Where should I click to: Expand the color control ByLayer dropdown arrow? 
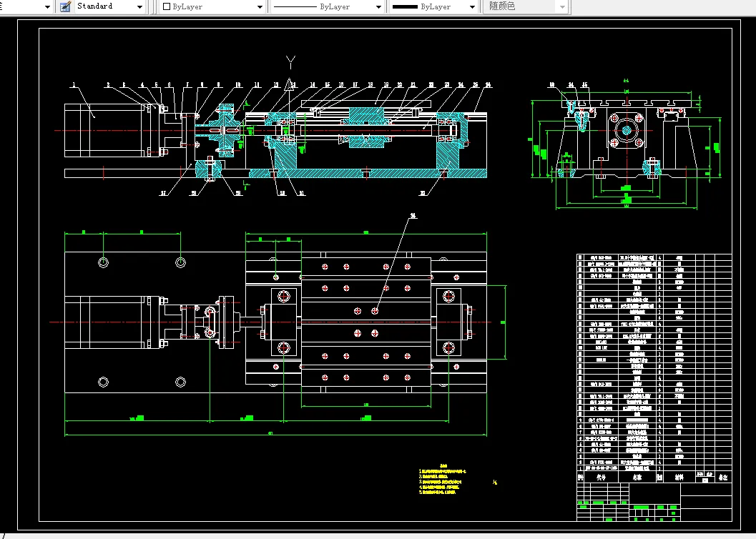pyautogui.click(x=260, y=6)
